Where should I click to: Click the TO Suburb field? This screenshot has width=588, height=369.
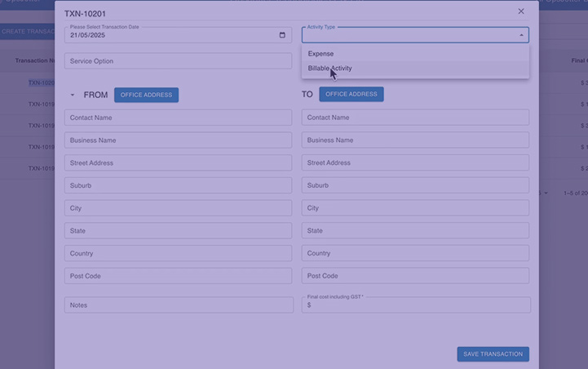coord(415,185)
